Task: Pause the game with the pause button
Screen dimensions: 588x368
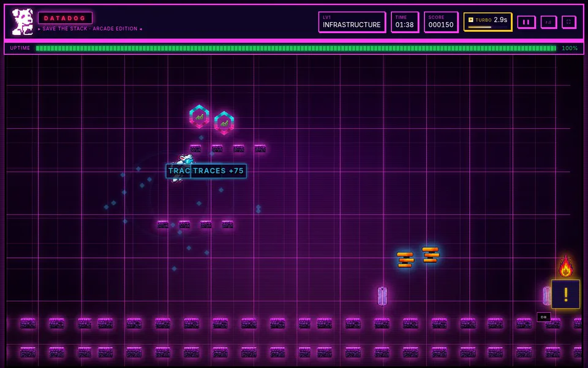Action: pos(526,22)
